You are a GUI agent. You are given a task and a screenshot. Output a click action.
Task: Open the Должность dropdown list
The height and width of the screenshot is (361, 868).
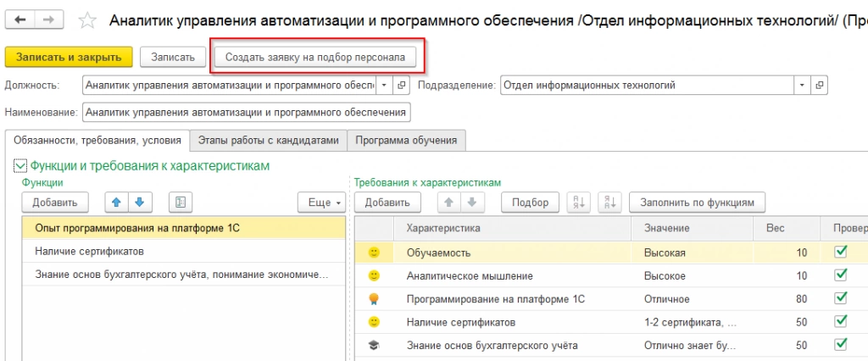[386, 86]
